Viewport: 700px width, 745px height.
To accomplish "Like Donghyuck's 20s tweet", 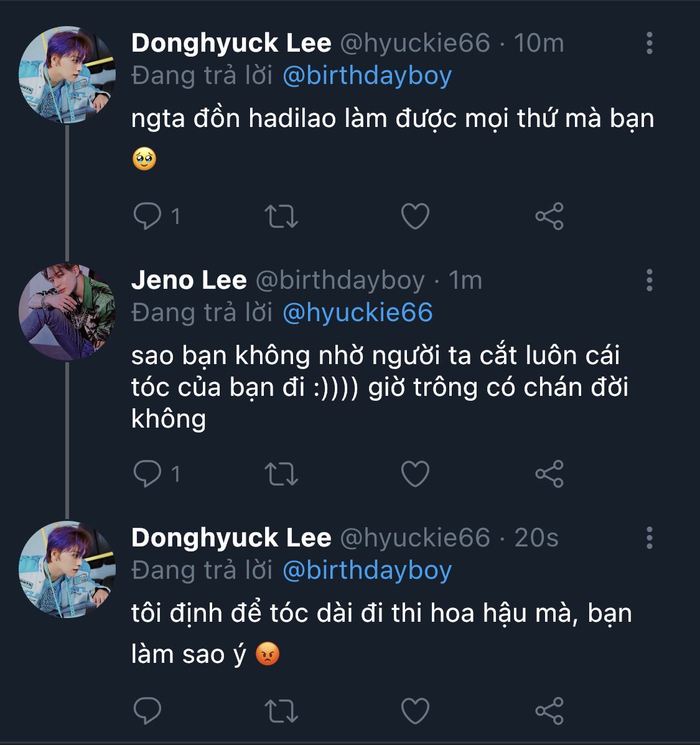I will (415, 711).
